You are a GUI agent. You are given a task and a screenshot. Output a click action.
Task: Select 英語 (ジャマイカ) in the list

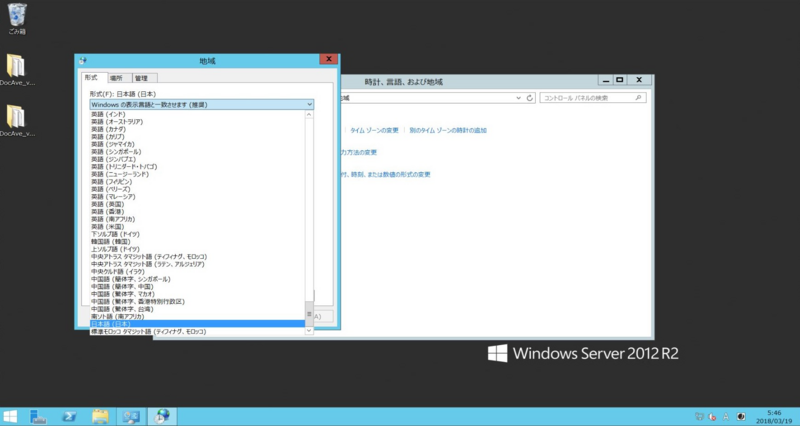197,144
